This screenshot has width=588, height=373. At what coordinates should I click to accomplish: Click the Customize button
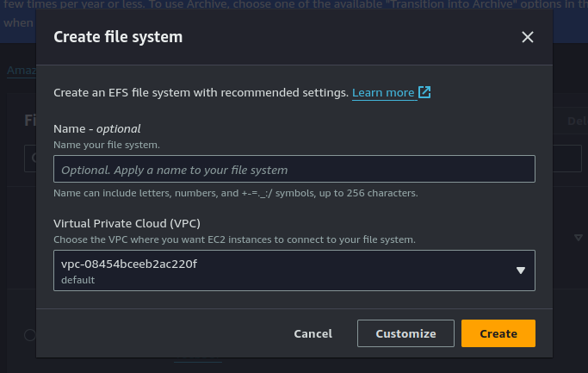click(405, 333)
